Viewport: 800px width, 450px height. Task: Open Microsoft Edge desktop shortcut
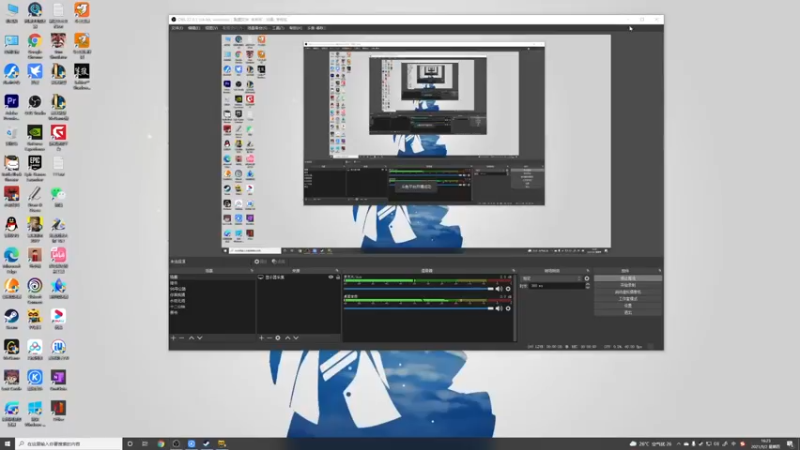[x=11, y=260]
